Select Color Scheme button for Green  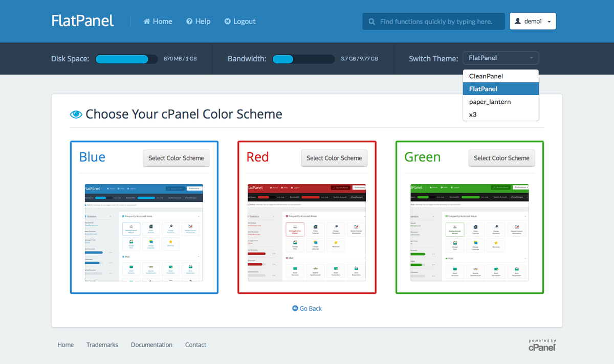(x=501, y=158)
